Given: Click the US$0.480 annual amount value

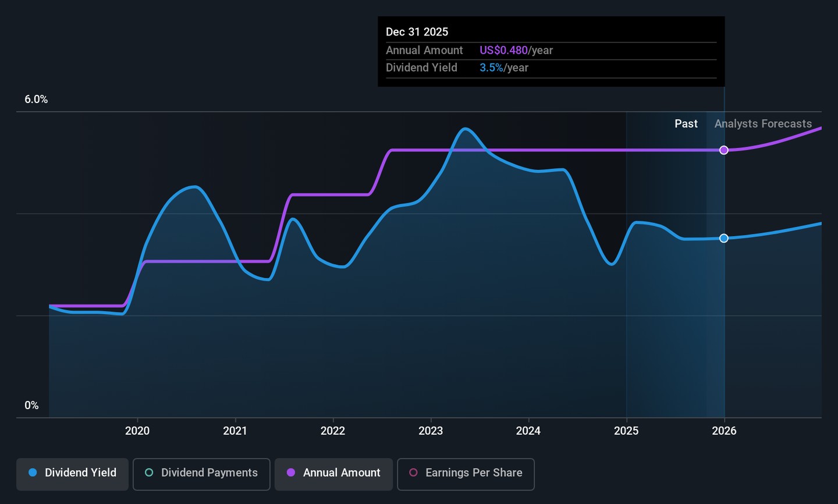Looking at the screenshot, I should coord(503,51).
